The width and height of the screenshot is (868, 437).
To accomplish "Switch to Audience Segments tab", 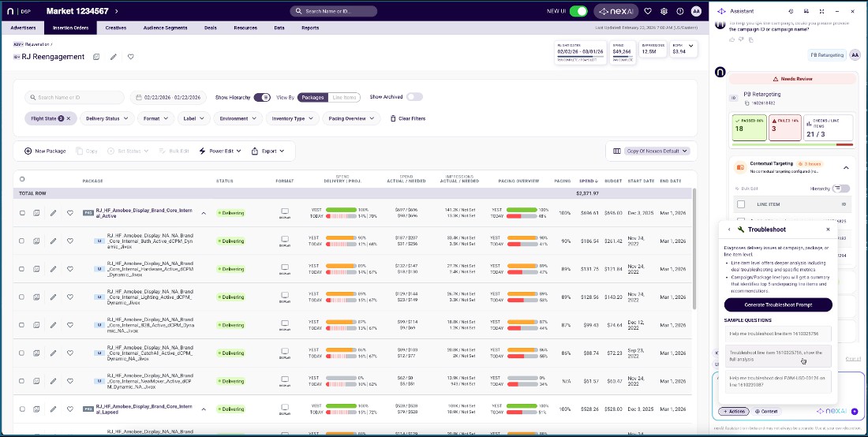I will (165, 28).
